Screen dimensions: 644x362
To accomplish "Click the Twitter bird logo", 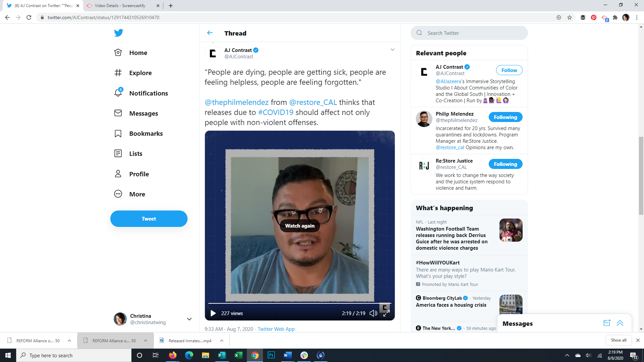I will click(x=118, y=33).
